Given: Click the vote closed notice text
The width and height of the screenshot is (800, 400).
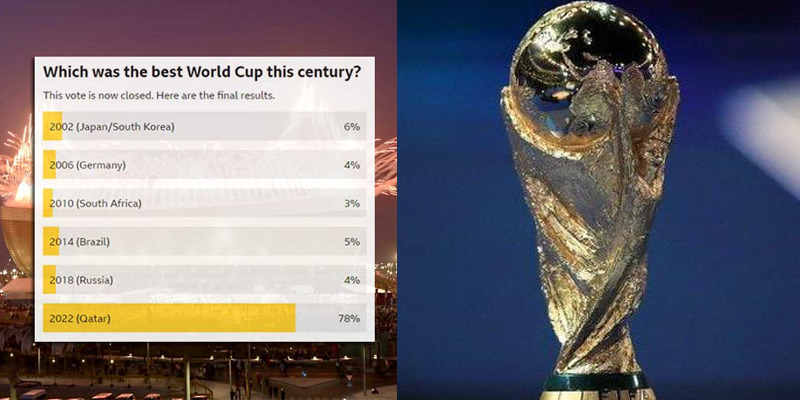Looking at the screenshot, I should [x=159, y=95].
